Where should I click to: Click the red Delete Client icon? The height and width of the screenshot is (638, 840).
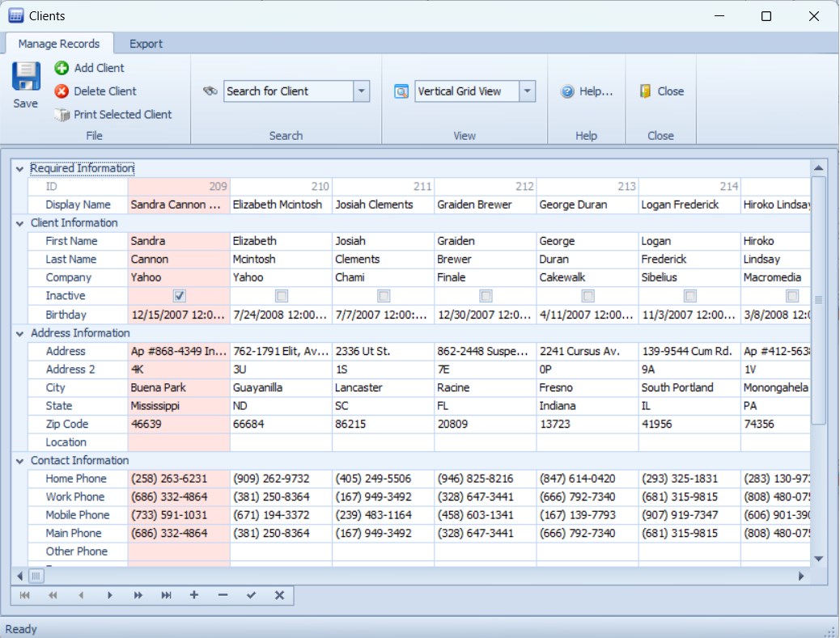pyautogui.click(x=62, y=91)
